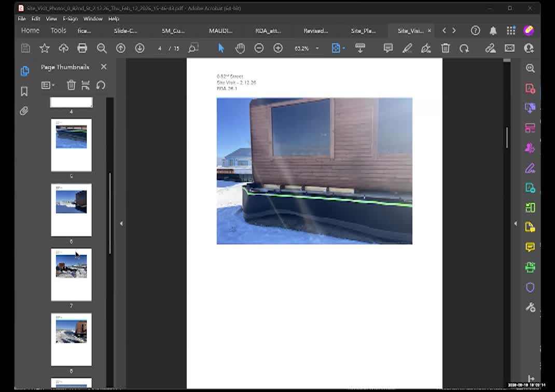Enable scrolling mode tool

(360, 48)
